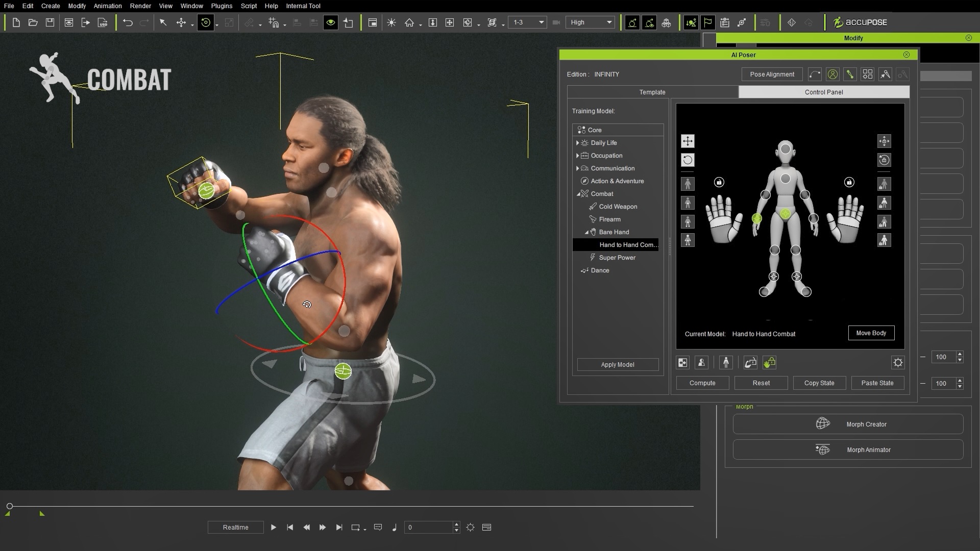
Task: Create a new project with the New icon
Action: (16, 22)
